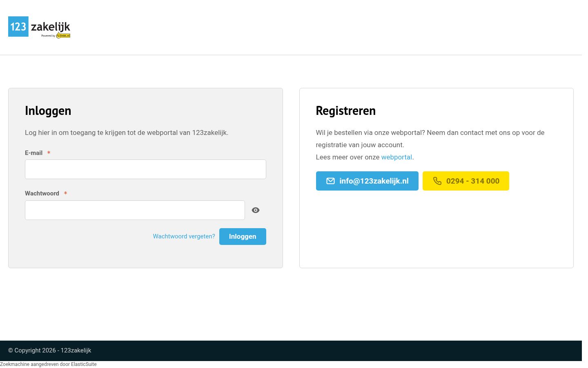This screenshot has width=588, height=368.
Task: Follow the webportal link in Registreren
Action: [396, 157]
